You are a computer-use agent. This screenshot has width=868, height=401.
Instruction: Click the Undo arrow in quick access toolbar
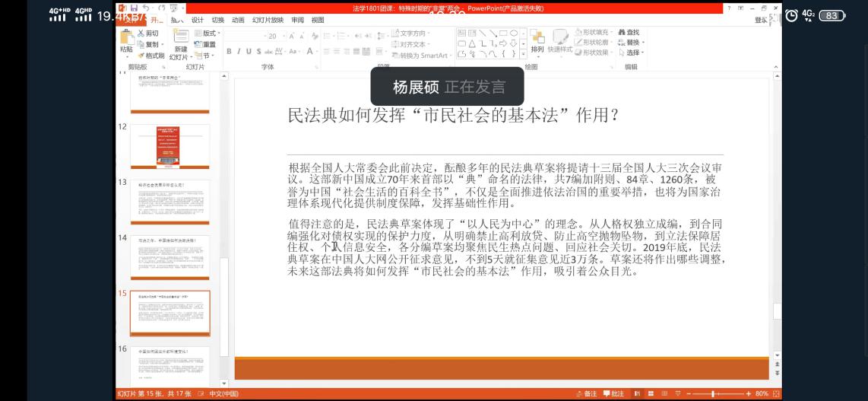click(x=146, y=8)
